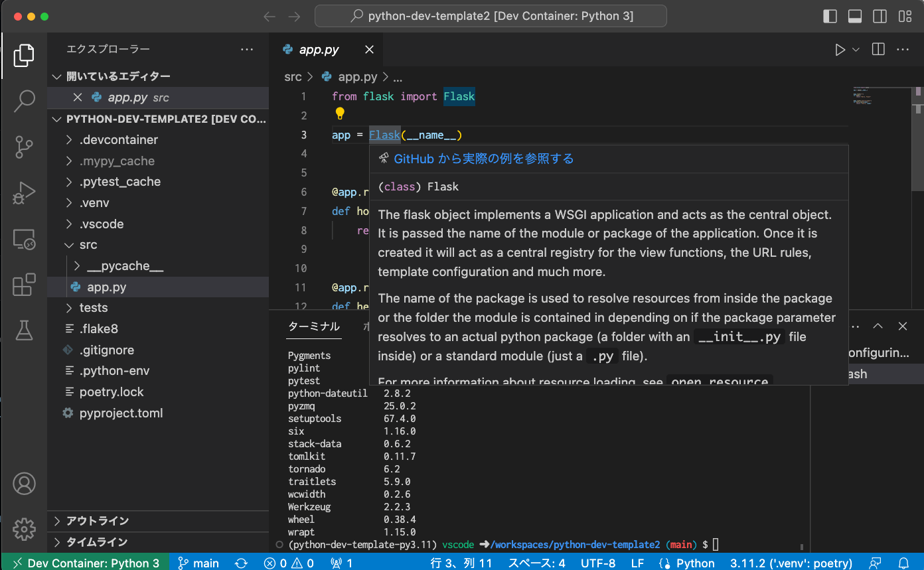Open the Search view in activity bar

pyautogui.click(x=24, y=100)
